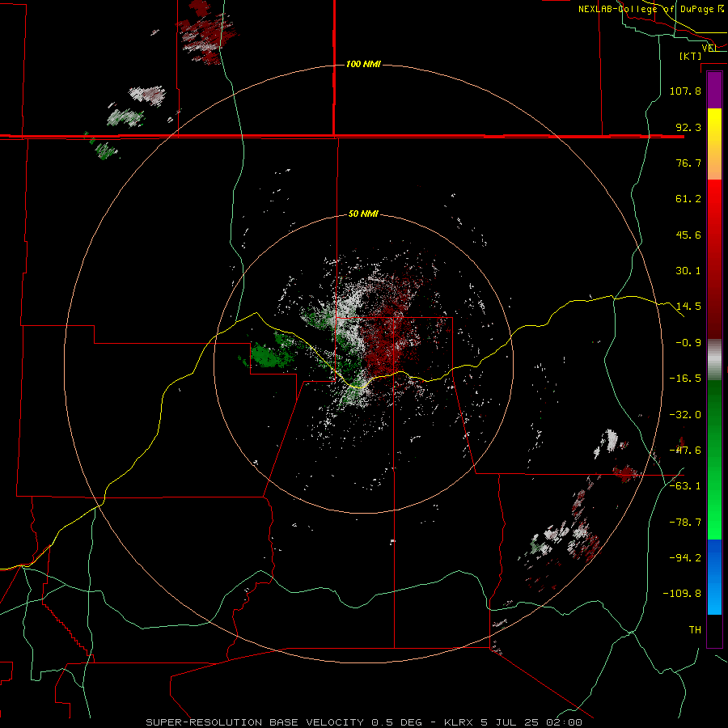Image resolution: width=728 pixels, height=728 pixels.
Task: Click the gray near-zero color bar segment
Action: click(714, 360)
